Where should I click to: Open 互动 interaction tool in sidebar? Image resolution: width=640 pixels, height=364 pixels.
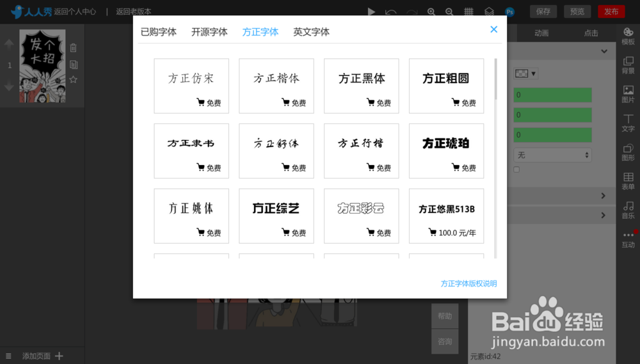pos(628,239)
